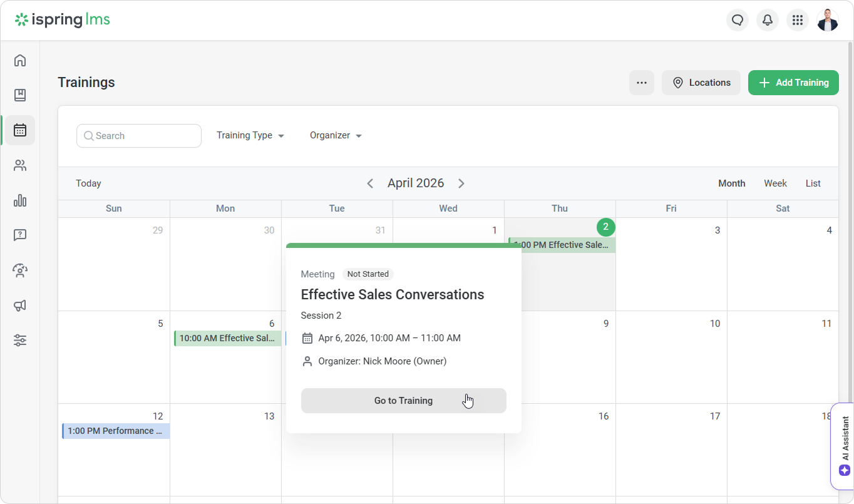Click the Go to Training button
Viewport: 854px width, 504px height.
click(x=403, y=401)
